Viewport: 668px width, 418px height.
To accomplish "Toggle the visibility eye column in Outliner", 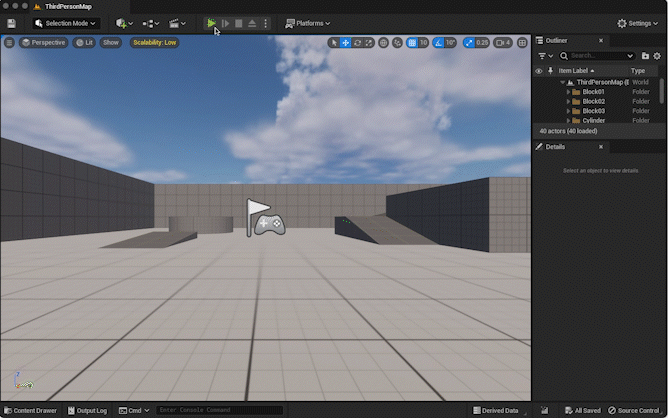I will point(539,71).
